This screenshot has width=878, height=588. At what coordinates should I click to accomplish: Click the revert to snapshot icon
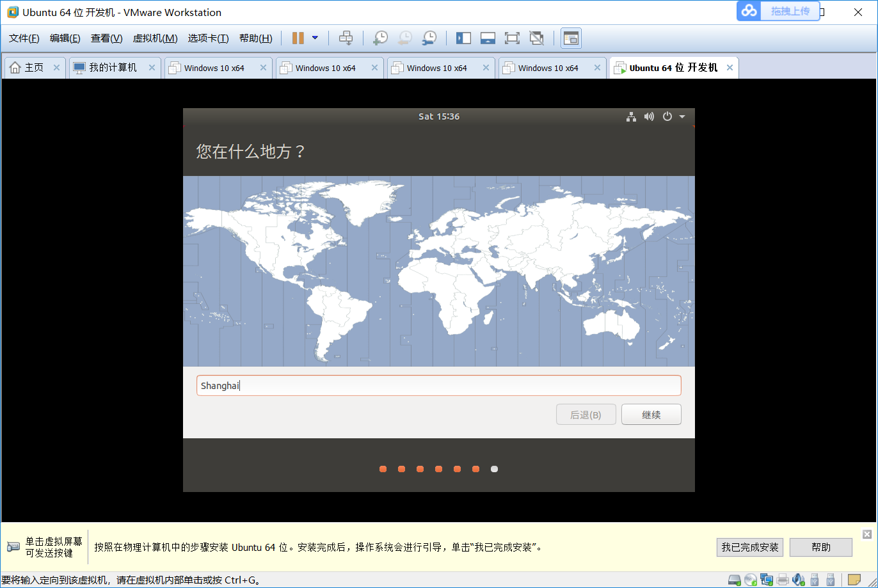click(x=404, y=38)
